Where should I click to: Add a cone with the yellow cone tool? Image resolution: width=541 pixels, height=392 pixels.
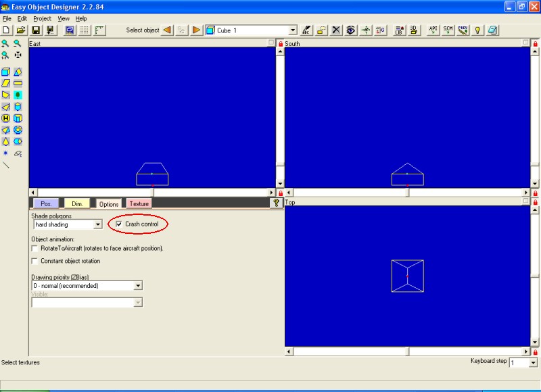(x=5, y=141)
